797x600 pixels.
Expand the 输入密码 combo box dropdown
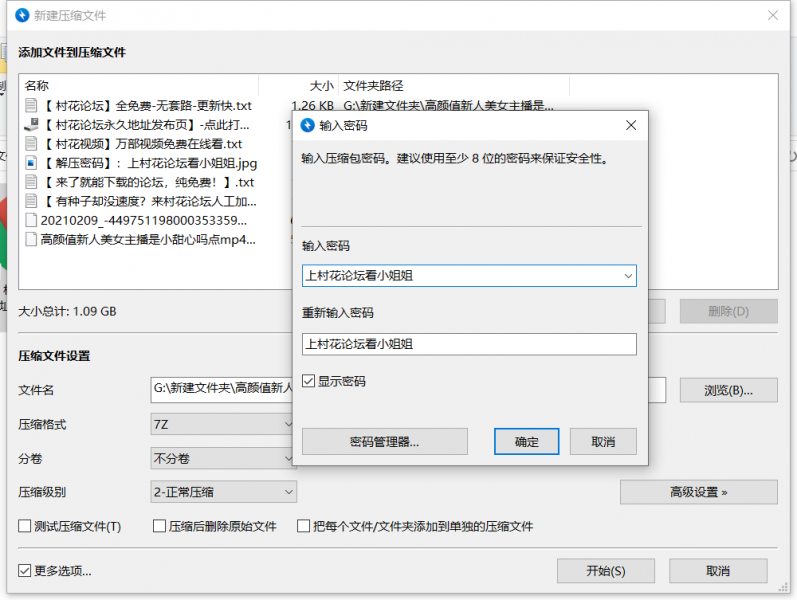tap(627, 275)
